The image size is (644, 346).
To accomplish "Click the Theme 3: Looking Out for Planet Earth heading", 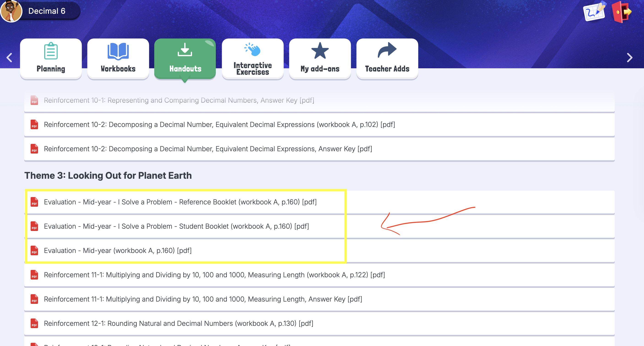I will point(108,176).
